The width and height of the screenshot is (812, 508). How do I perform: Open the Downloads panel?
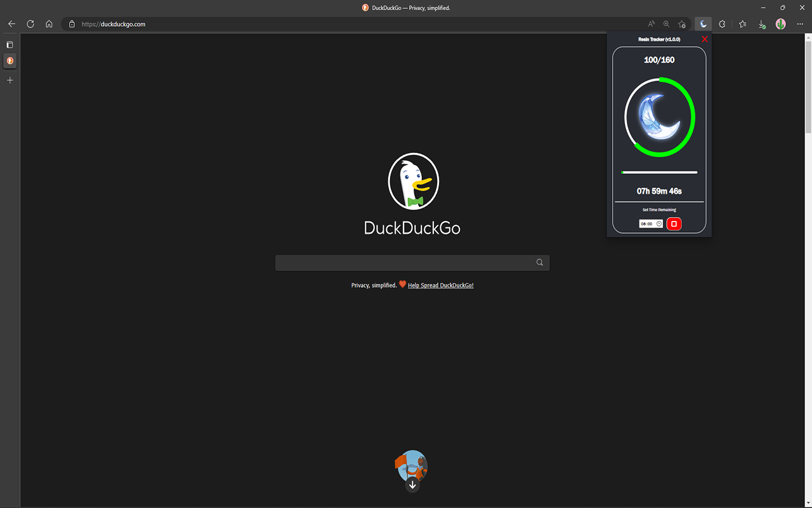click(762, 24)
